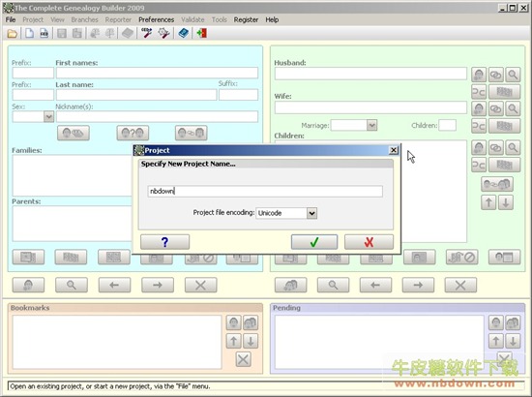
Task: Click the First names input field
Action: pyautogui.click(x=157, y=73)
